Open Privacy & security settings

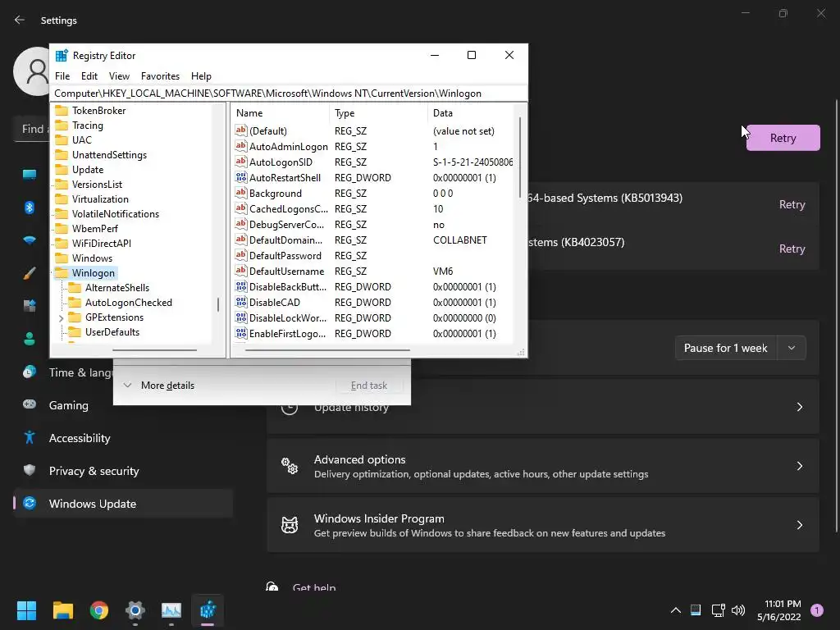tap(94, 471)
